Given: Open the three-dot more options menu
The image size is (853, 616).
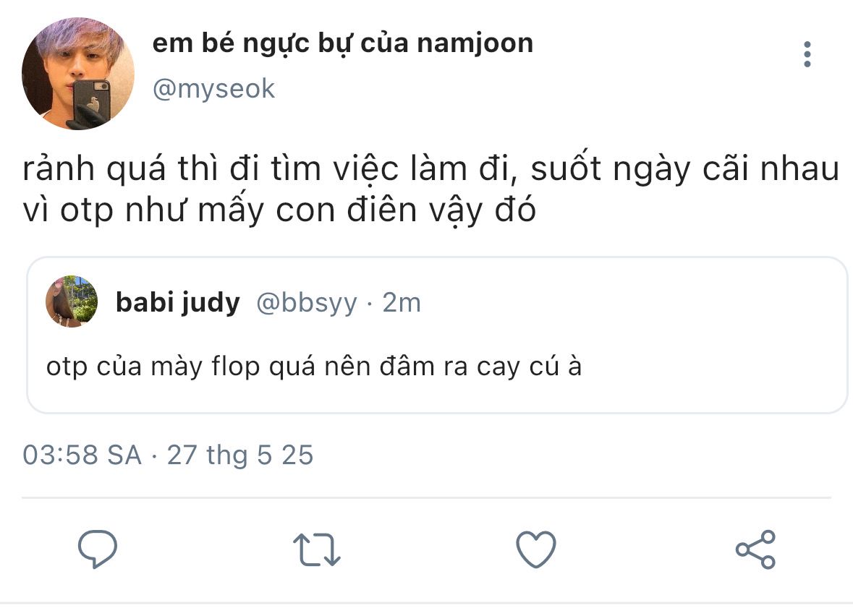Looking at the screenshot, I should [x=807, y=55].
